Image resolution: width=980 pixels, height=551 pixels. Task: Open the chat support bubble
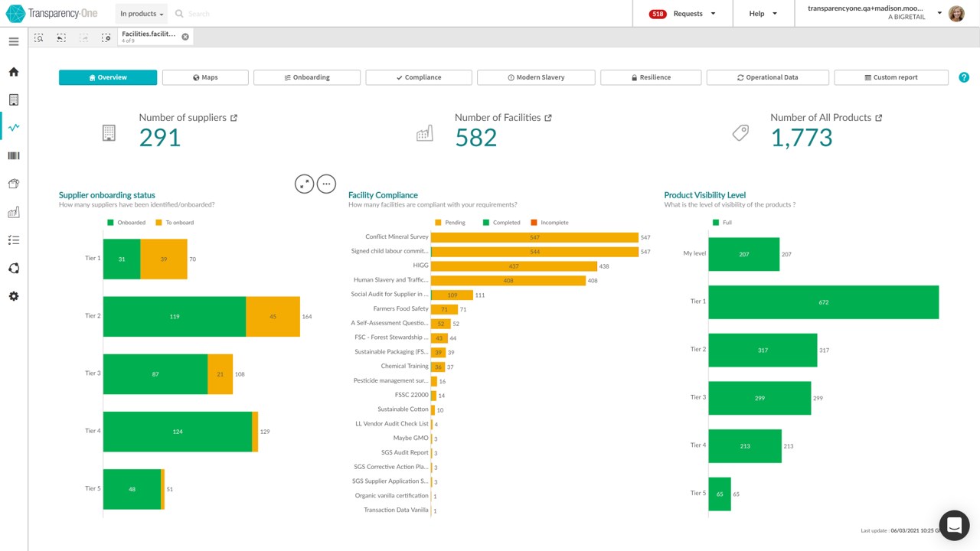point(954,526)
